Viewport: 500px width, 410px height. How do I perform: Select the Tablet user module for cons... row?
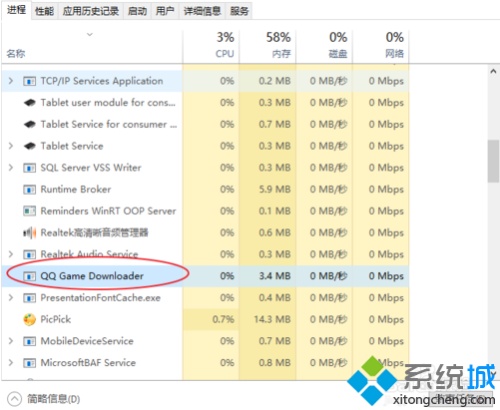tap(205, 103)
